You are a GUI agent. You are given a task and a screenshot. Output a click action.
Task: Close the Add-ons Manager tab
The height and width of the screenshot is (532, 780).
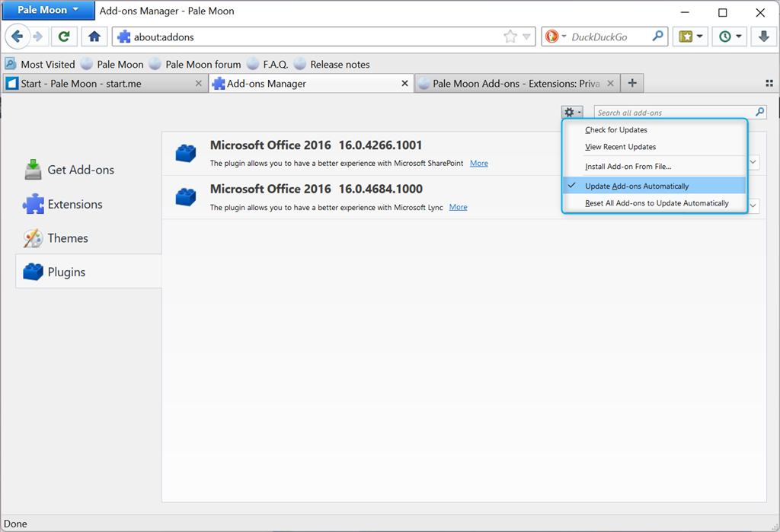405,84
